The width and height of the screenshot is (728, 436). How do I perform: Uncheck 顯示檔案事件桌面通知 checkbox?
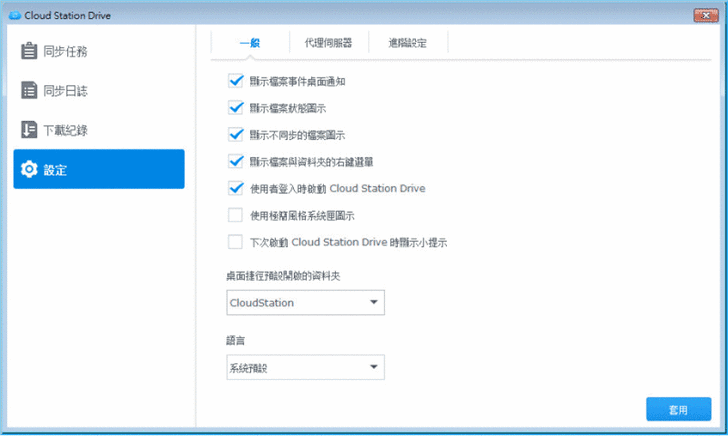point(235,81)
